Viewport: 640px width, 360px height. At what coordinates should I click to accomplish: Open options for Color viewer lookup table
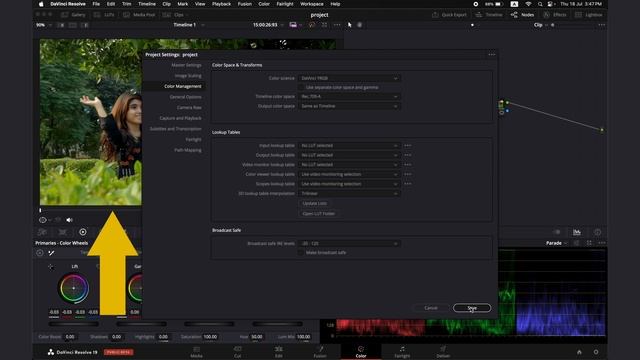coord(408,174)
